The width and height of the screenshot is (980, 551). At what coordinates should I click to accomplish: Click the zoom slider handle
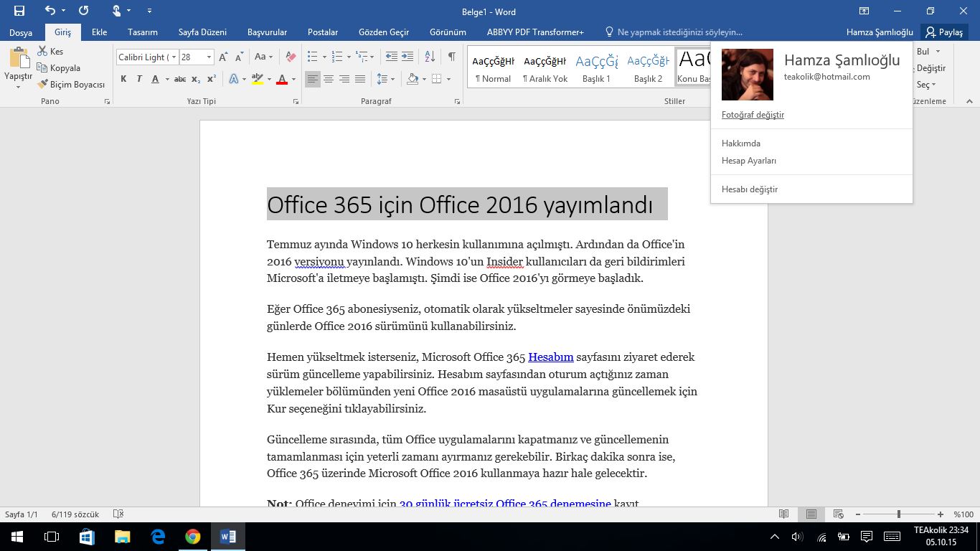click(898, 514)
